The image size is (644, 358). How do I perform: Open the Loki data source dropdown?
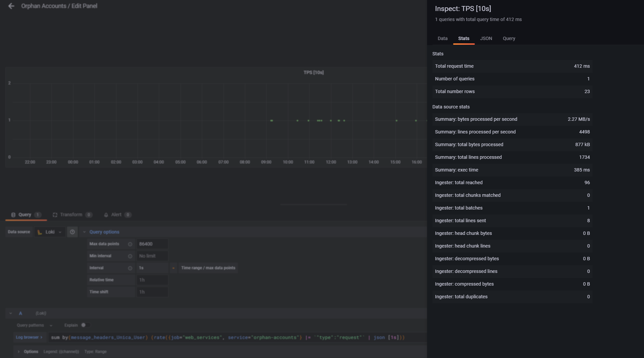pyautogui.click(x=50, y=232)
